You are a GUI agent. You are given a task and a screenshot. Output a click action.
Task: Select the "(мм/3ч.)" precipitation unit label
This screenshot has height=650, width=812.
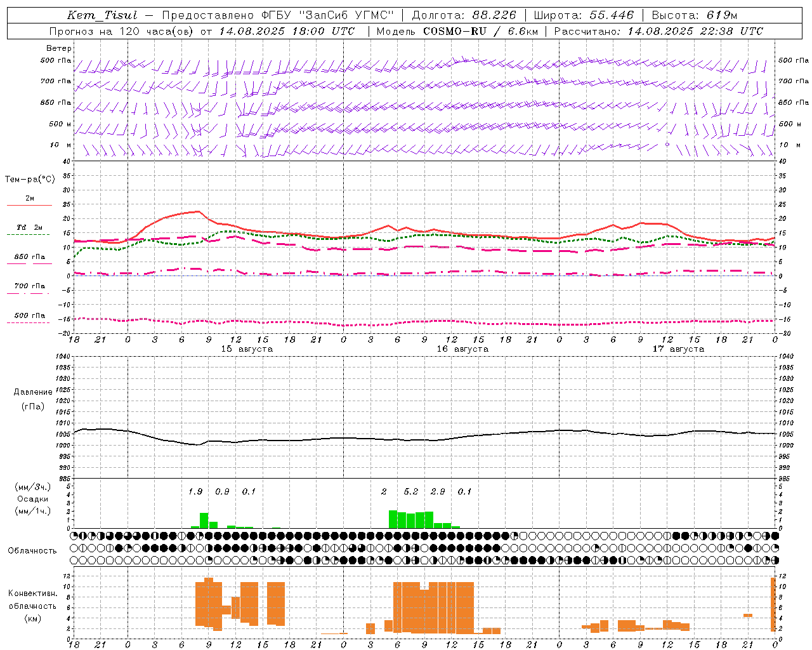33,487
